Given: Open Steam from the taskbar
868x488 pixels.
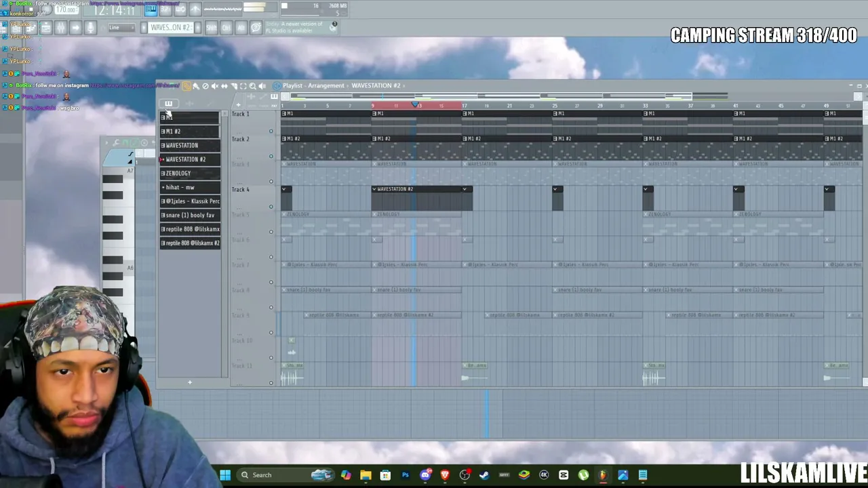Looking at the screenshot, I should pos(484,475).
